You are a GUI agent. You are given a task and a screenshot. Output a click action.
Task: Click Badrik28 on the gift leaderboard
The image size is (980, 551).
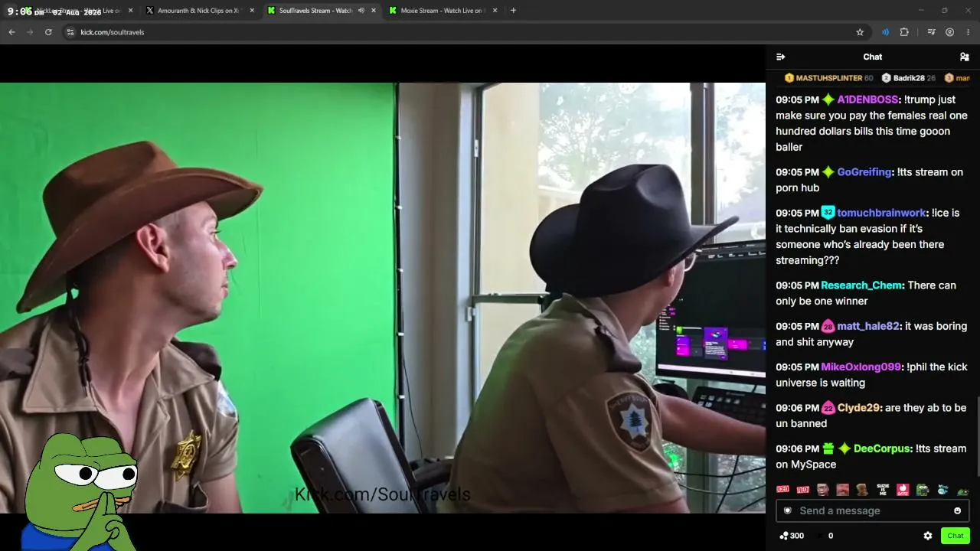908,78
